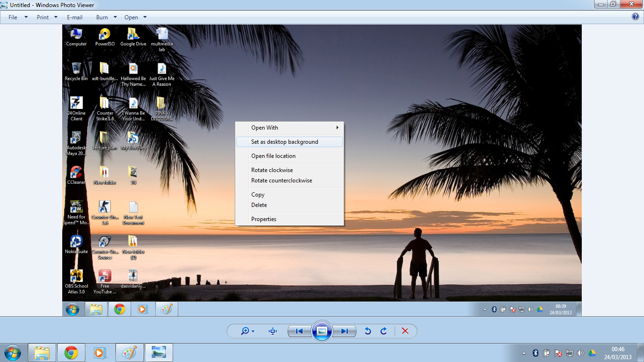
Task: Select Open file location
Action: 289,156
